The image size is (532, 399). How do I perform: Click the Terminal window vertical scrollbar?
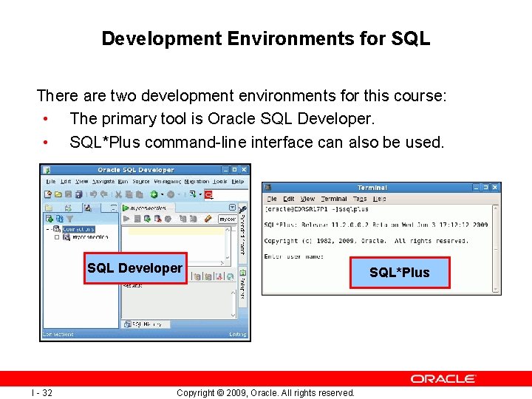pos(496,248)
